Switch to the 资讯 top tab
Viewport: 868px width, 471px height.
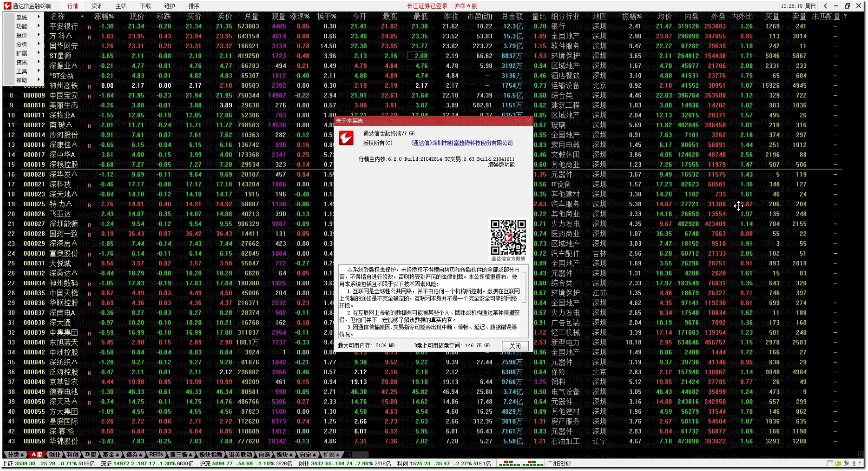click(97, 6)
